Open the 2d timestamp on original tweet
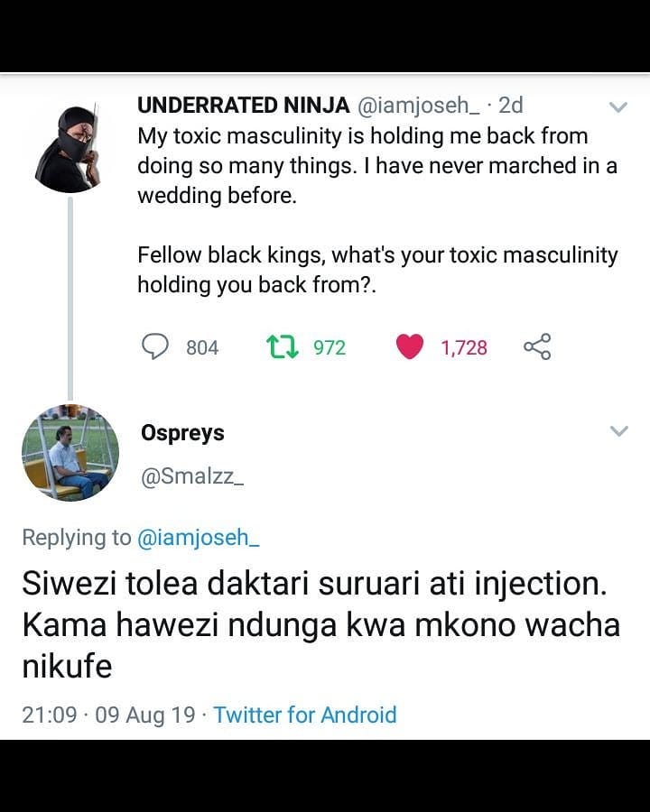The width and height of the screenshot is (650, 812). tap(511, 106)
